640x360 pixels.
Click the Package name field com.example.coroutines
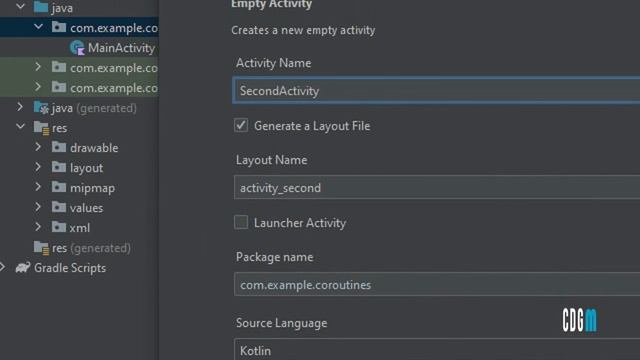[437, 284]
